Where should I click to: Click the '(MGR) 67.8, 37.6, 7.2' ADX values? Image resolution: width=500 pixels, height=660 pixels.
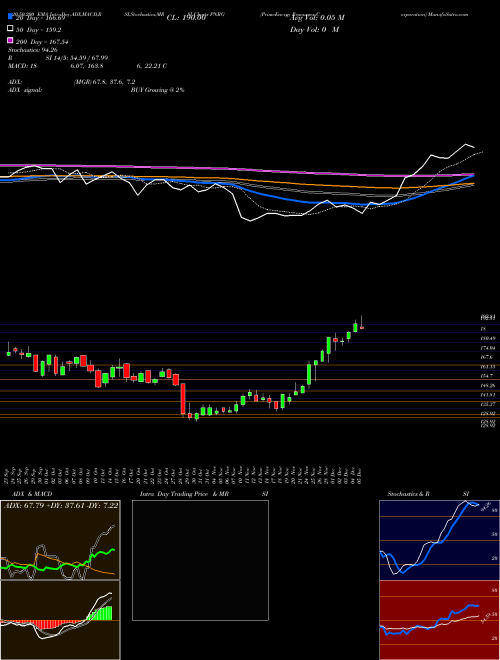pyautogui.click(x=104, y=82)
